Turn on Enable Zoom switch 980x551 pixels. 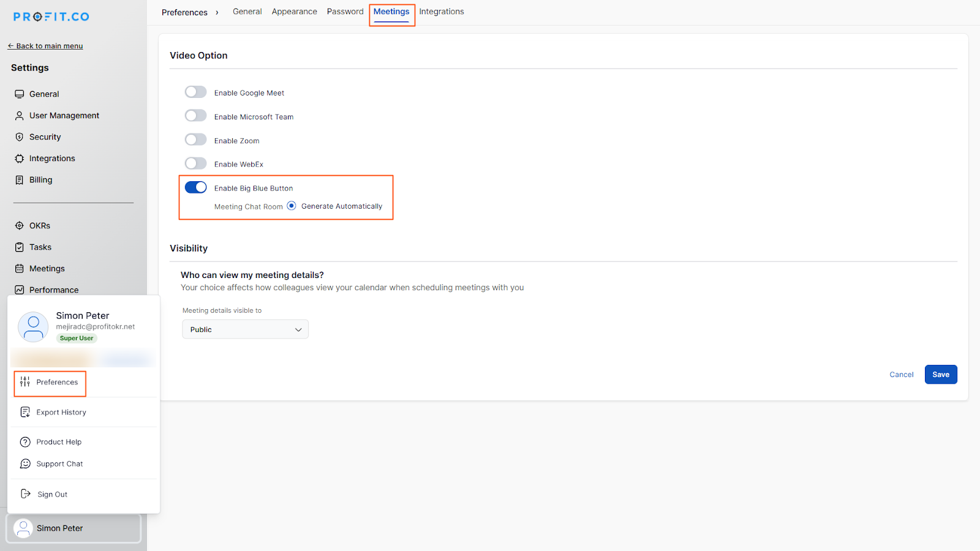[196, 140]
